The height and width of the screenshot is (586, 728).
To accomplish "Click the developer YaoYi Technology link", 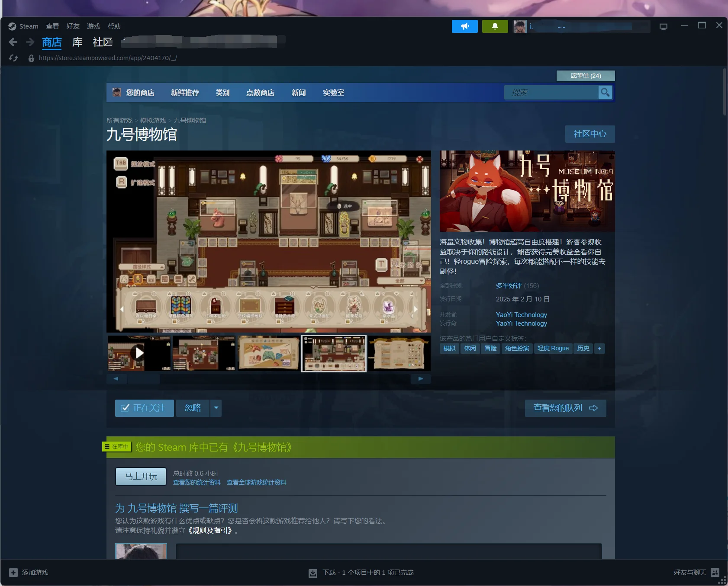I will (522, 315).
